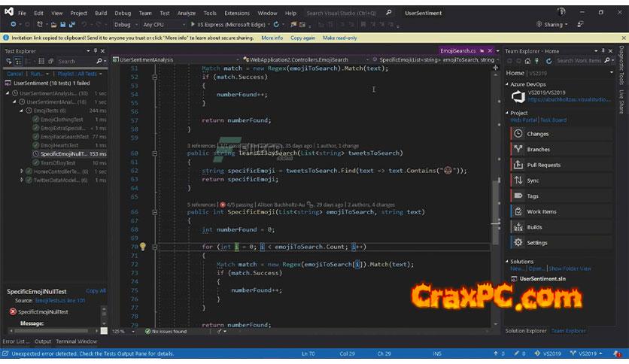This screenshot has height=364, width=629.
Task: Click the Sync arrows icon
Action: click(518, 180)
